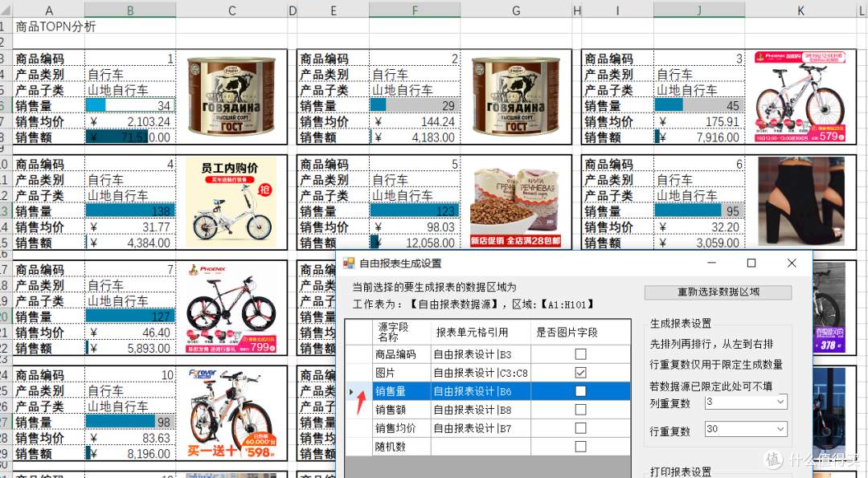
Task: Select spreadsheet column F header
Action: [x=415, y=10]
